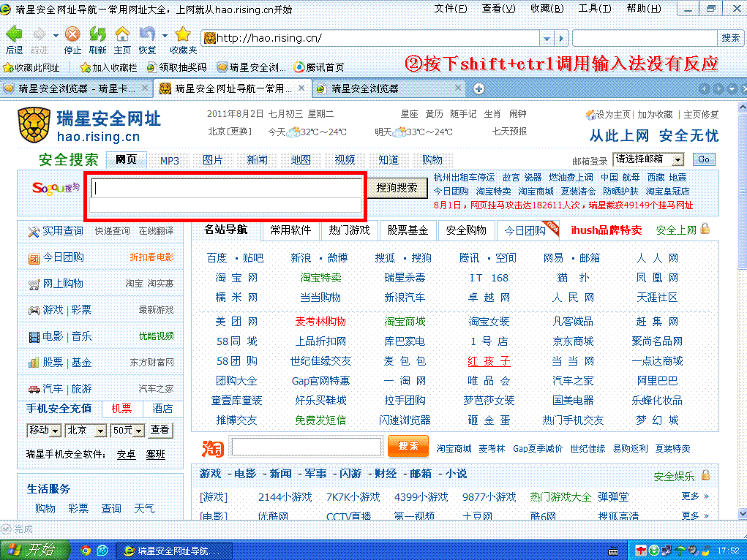Viewport: 747px width, 560px height.
Task: Open the 红孩子 link
Action: coord(489,361)
